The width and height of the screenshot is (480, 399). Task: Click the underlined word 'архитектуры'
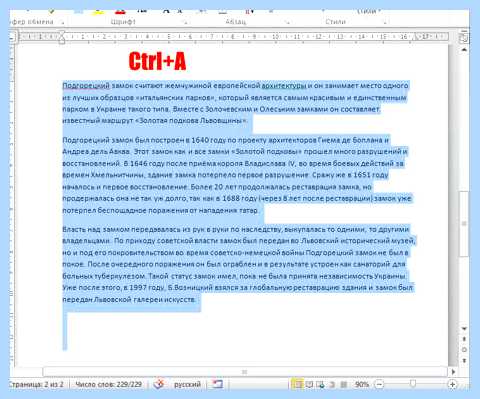click(x=284, y=86)
